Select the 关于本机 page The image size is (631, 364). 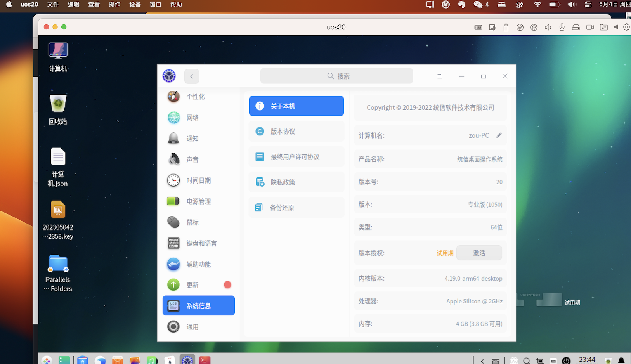coord(296,106)
